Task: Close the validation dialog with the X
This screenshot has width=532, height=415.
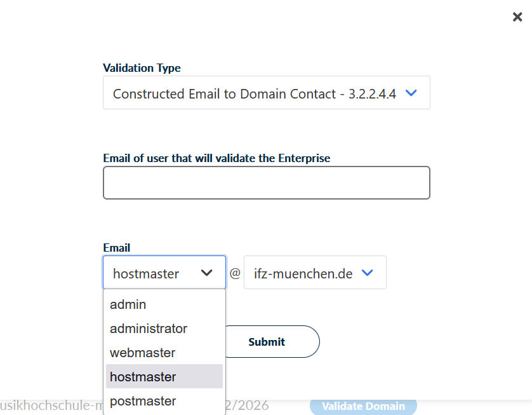Action: click(x=517, y=17)
